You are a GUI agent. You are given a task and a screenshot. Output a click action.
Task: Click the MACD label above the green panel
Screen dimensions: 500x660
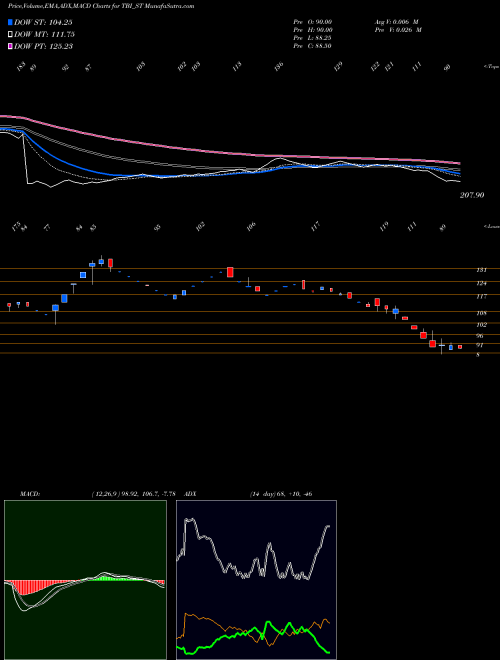[x=30, y=494]
